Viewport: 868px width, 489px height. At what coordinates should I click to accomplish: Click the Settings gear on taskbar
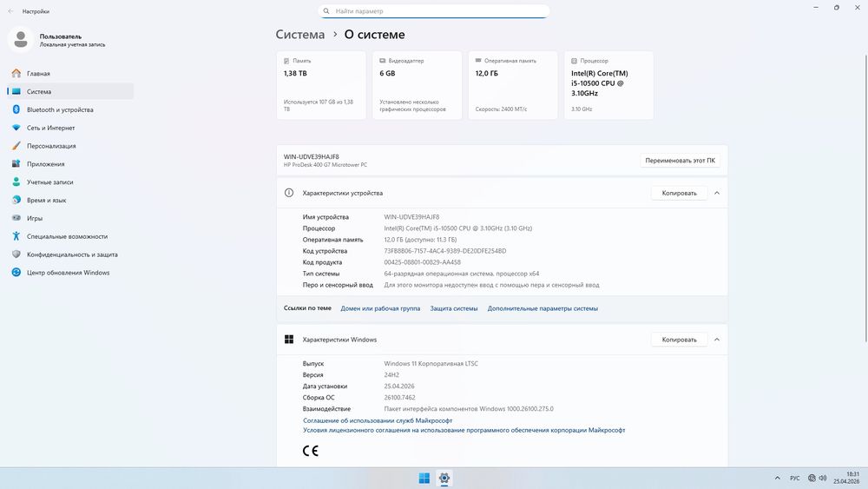tap(444, 478)
